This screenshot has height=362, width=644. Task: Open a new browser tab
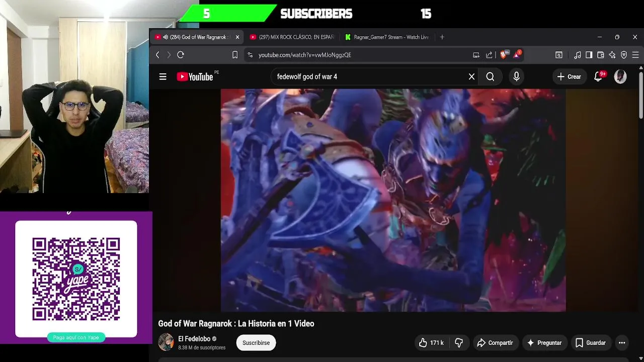[442, 37]
